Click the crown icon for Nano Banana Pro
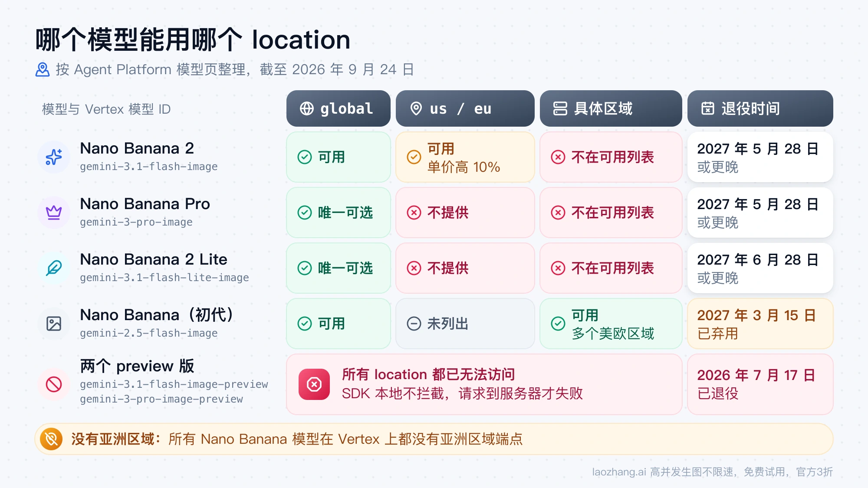868x488 pixels. click(54, 213)
